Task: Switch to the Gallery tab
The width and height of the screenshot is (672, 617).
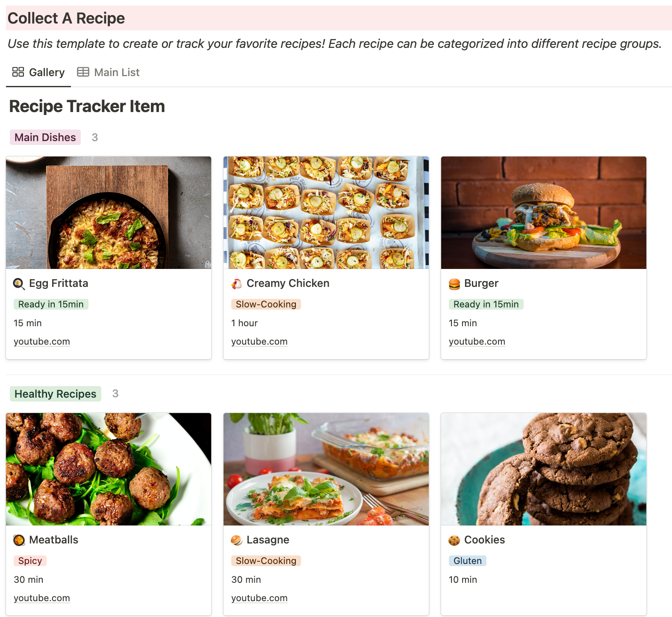Action: (47, 72)
